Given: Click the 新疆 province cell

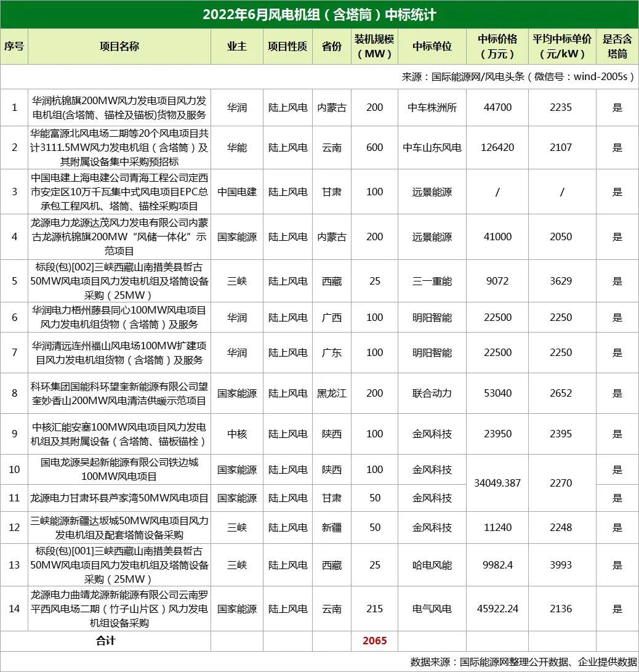Looking at the screenshot, I should pos(331,528).
